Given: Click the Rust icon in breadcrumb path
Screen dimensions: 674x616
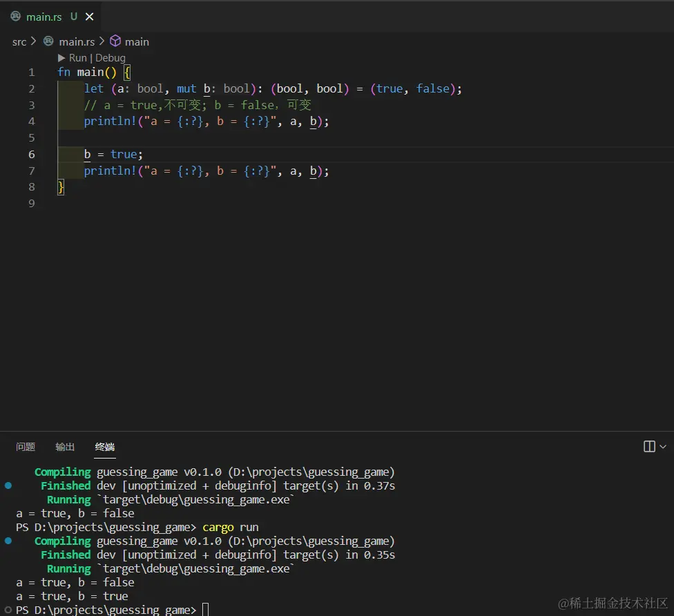Looking at the screenshot, I should tap(48, 41).
